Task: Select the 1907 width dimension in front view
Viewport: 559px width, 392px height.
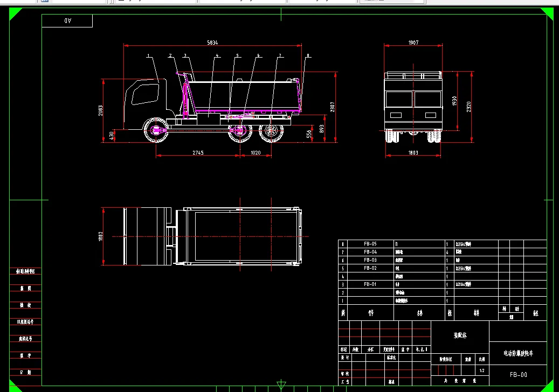Action: (413, 43)
